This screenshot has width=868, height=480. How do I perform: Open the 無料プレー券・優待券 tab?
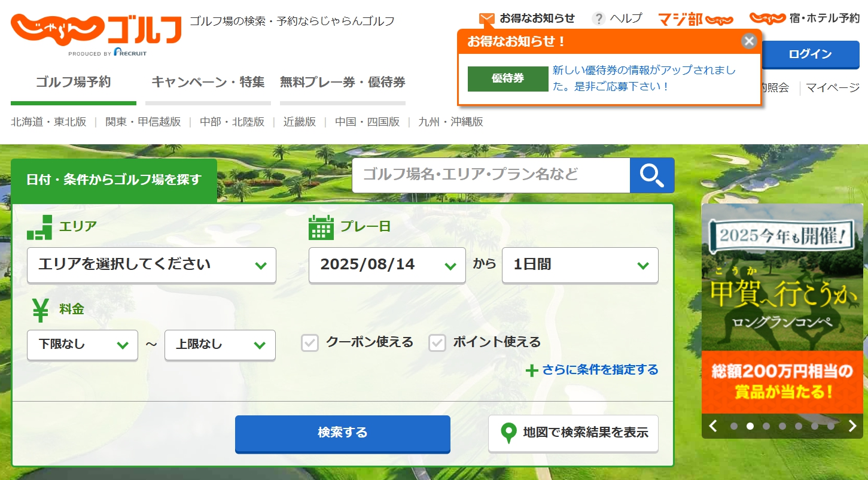[x=342, y=83]
